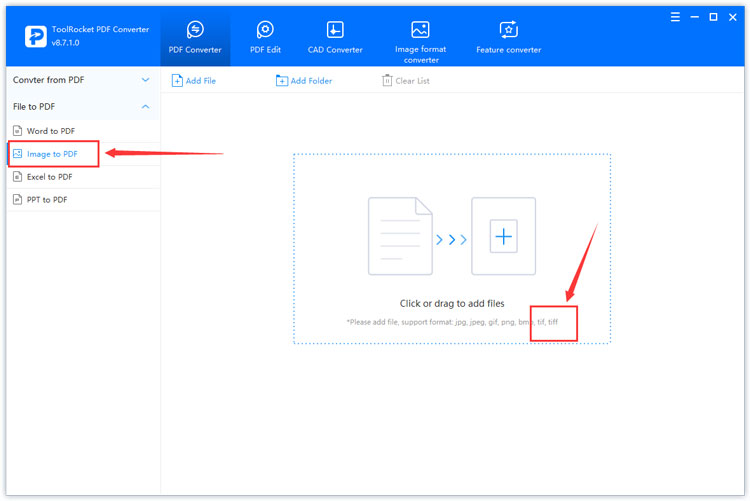Click the Add File button

194,81
